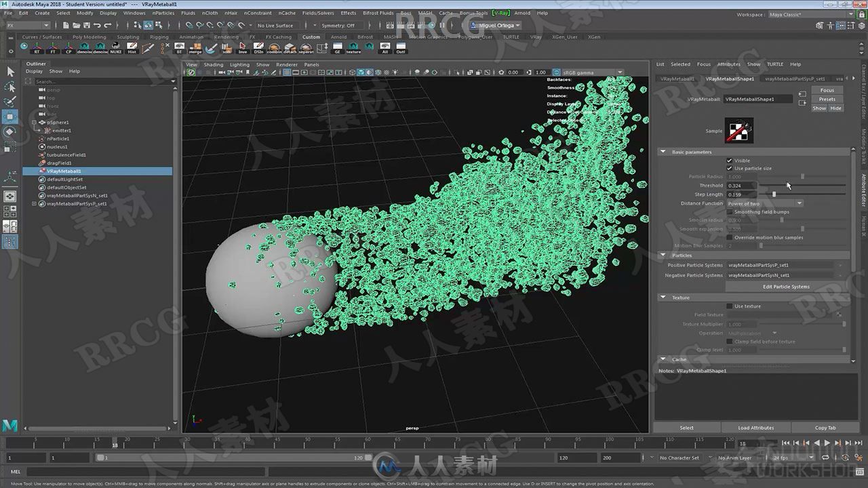Enable Smoothing field bumps
The width and height of the screenshot is (868, 488).
pyautogui.click(x=730, y=212)
